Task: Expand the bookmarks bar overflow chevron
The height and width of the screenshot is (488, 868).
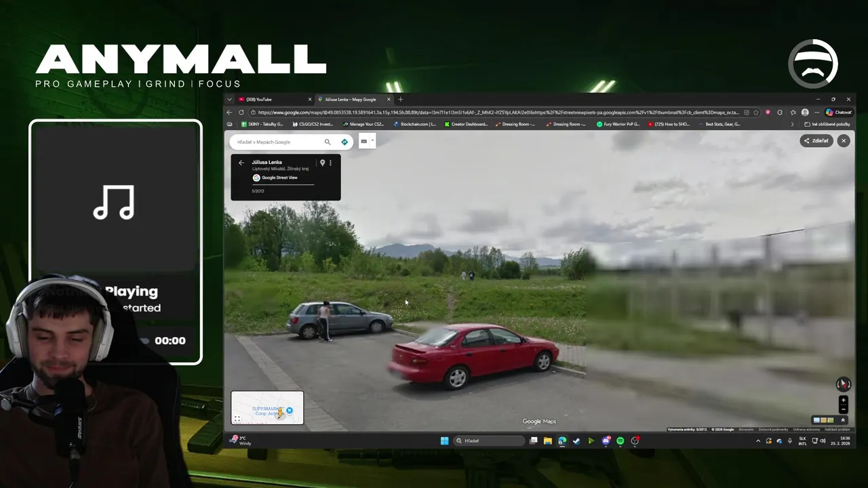Action: pyautogui.click(x=792, y=125)
